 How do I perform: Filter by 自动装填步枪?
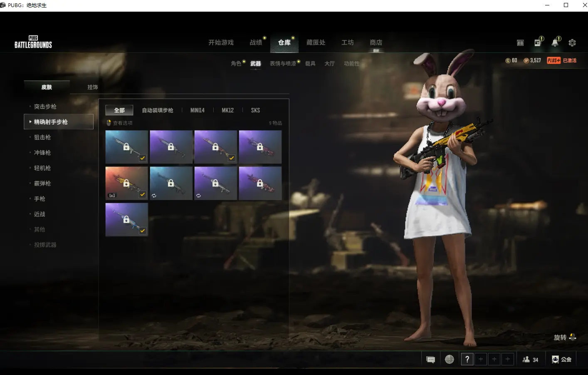(x=158, y=110)
